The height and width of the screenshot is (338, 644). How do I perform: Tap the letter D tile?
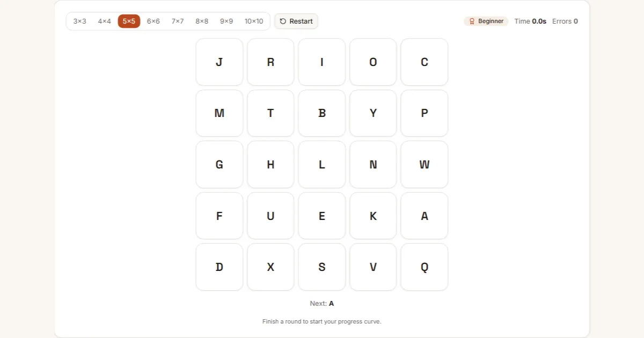point(219,267)
